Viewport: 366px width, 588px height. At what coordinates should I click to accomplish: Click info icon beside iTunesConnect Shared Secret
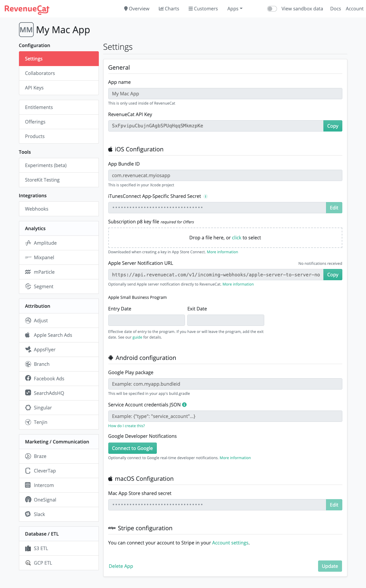coord(206,196)
